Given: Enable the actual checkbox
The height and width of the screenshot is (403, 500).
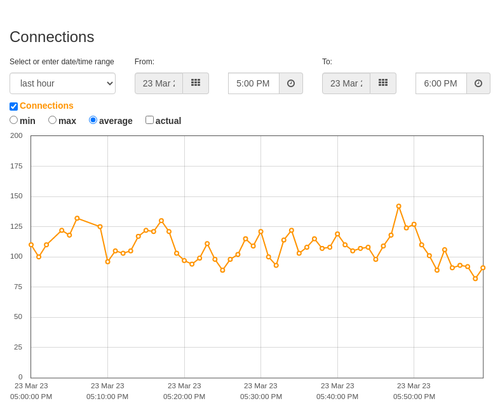Looking at the screenshot, I should (150, 120).
